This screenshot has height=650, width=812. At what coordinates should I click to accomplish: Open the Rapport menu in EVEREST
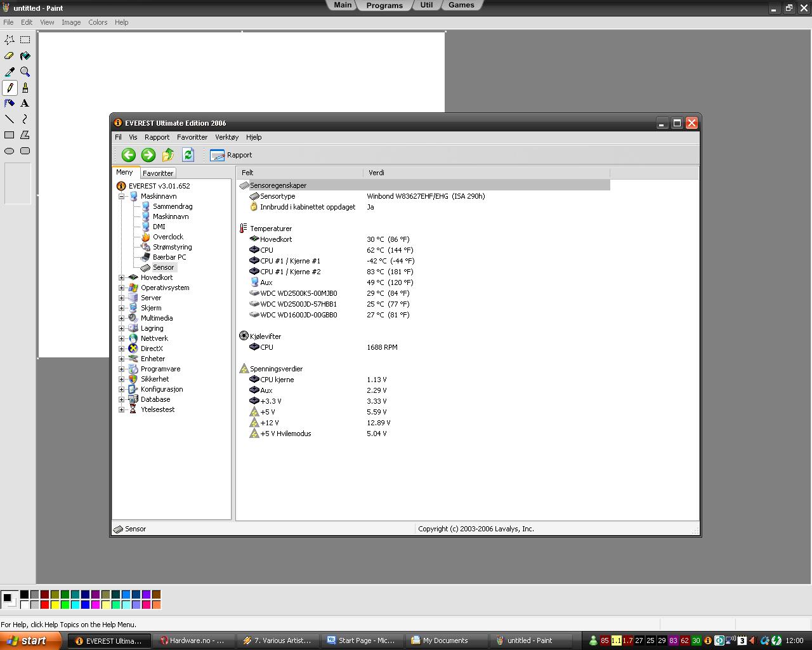tap(157, 137)
